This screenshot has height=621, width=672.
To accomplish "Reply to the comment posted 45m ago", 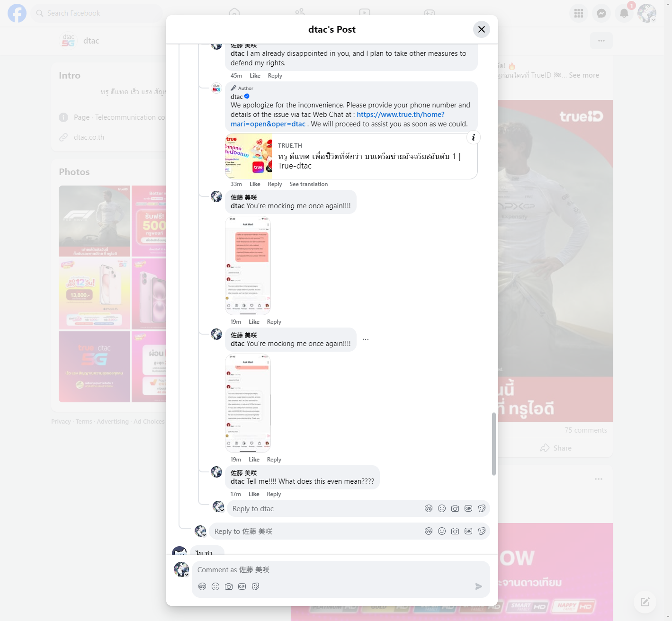I will coord(275,76).
